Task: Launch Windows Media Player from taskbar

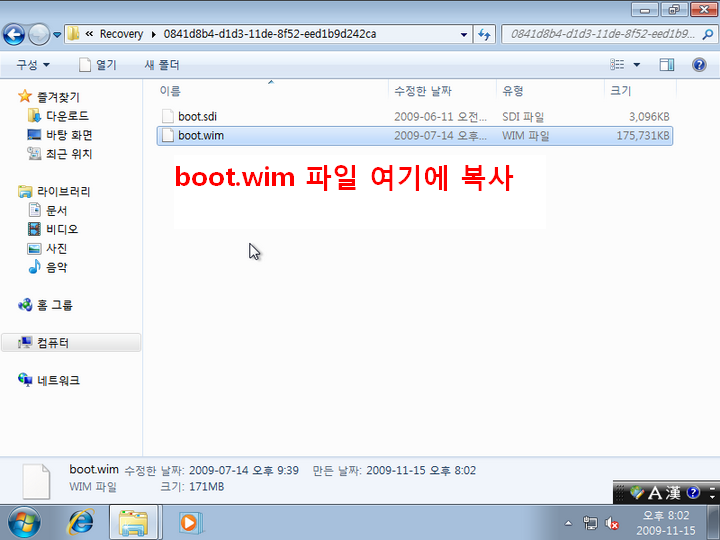Action: tap(190, 523)
